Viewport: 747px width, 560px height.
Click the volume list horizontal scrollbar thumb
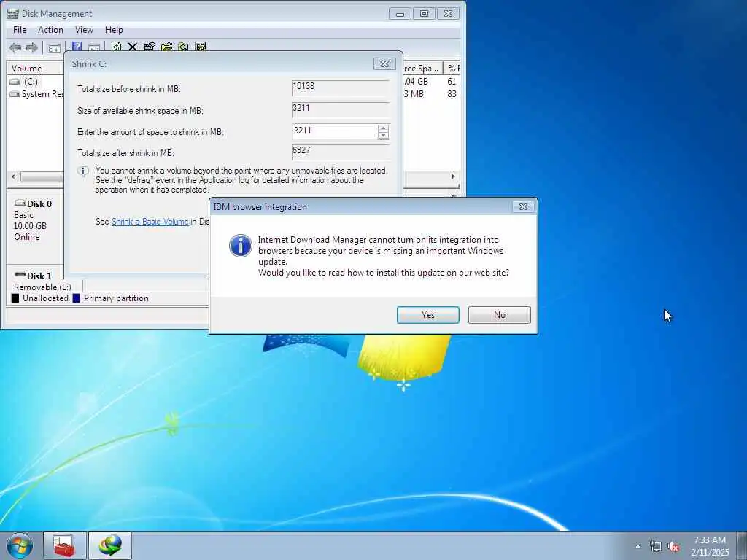pyautogui.click(x=42, y=177)
